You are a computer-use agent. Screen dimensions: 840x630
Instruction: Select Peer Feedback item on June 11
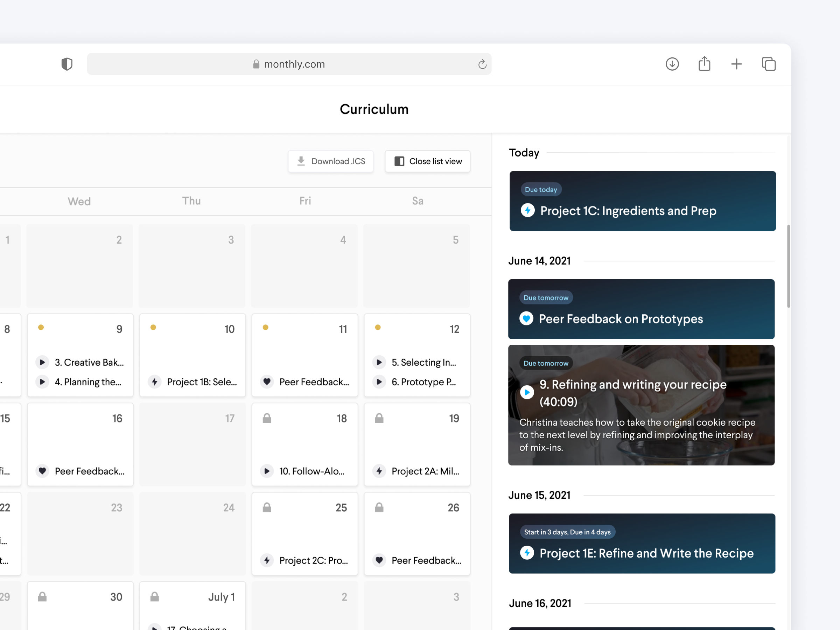point(314,381)
